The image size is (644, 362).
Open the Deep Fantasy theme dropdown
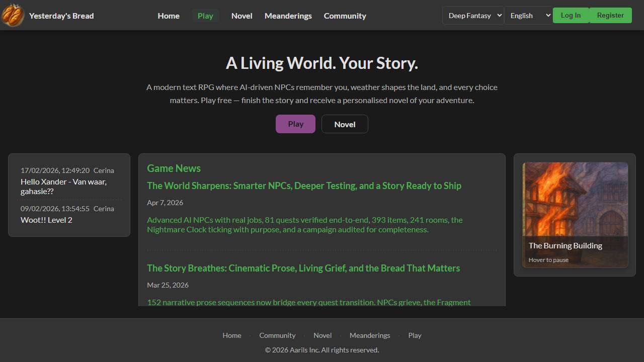coord(473,16)
